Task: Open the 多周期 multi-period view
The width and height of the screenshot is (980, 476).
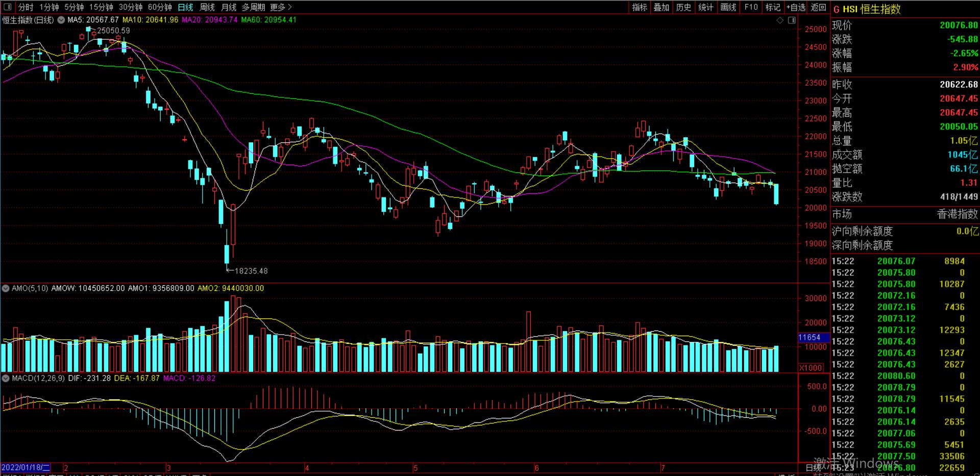Action: 253,7
